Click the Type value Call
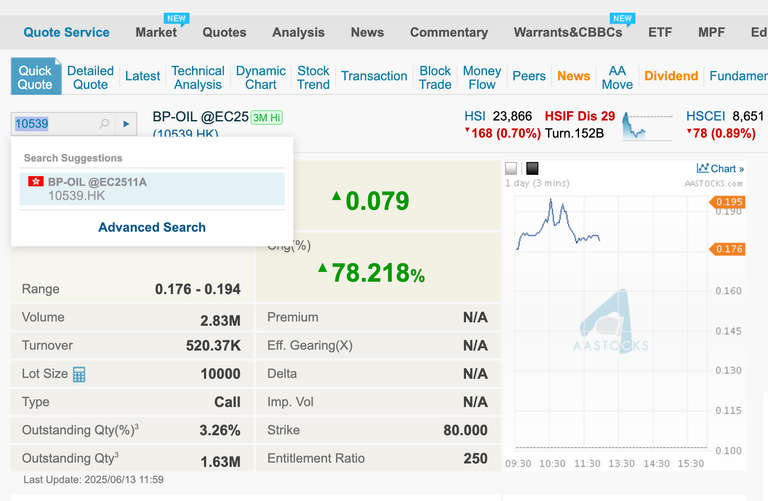Screen dimensions: 768x501 (x=227, y=402)
